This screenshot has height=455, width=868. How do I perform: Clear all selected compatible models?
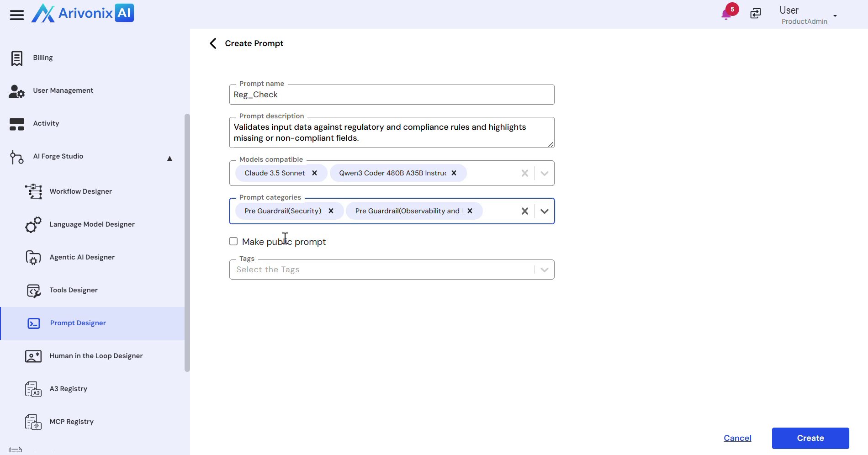coord(524,173)
